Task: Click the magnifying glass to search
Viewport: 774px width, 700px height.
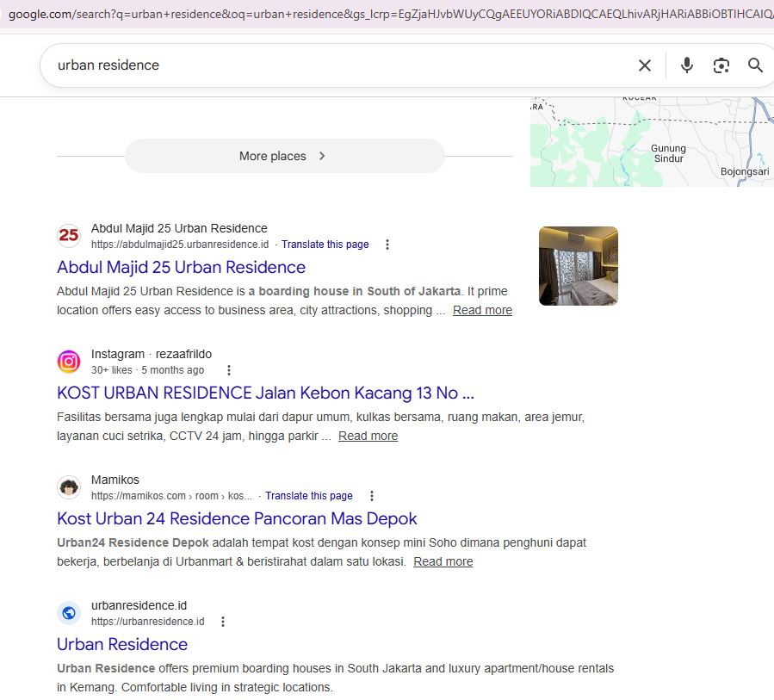Action: click(x=755, y=65)
